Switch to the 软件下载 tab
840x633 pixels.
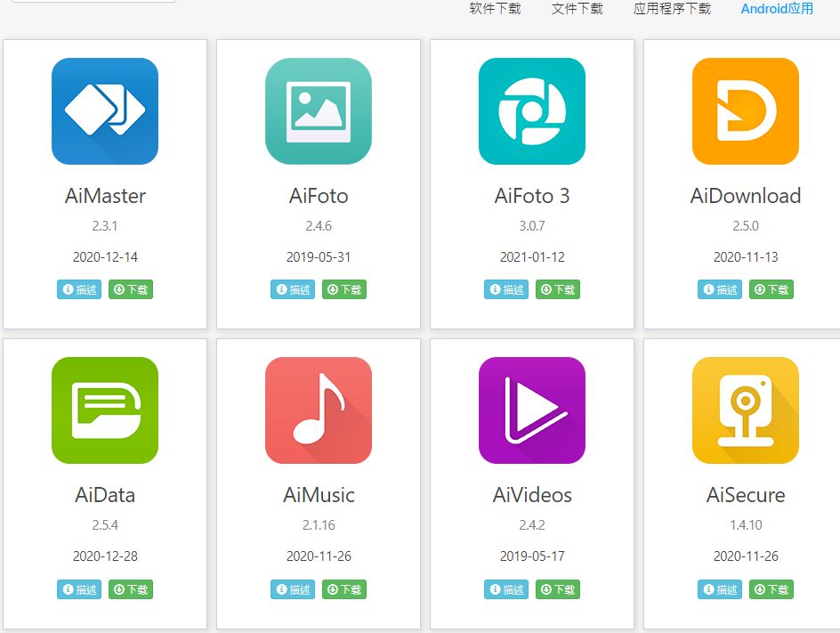pyautogui.click(x=495, y=9)
